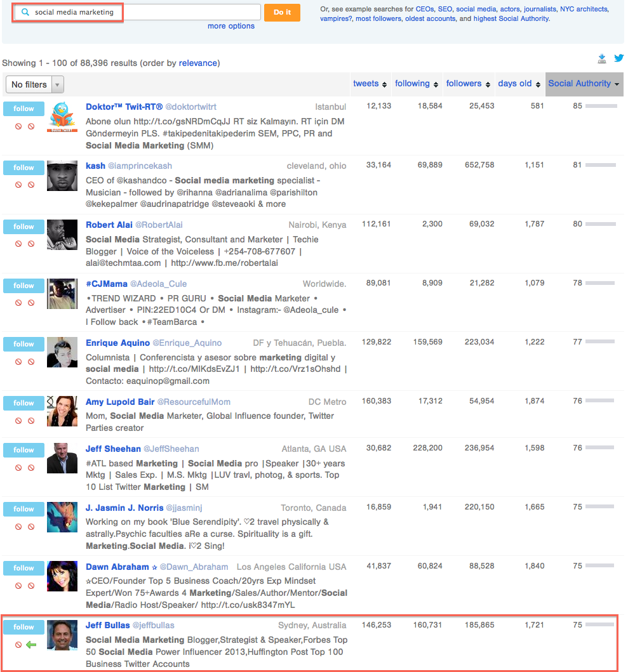Click the Toronto, Canada location text

(x=313, y=508)
